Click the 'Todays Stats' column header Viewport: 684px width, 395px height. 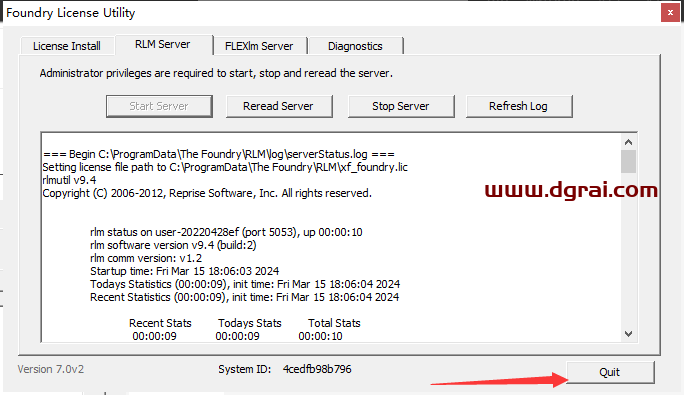click(x=250, y=323)
